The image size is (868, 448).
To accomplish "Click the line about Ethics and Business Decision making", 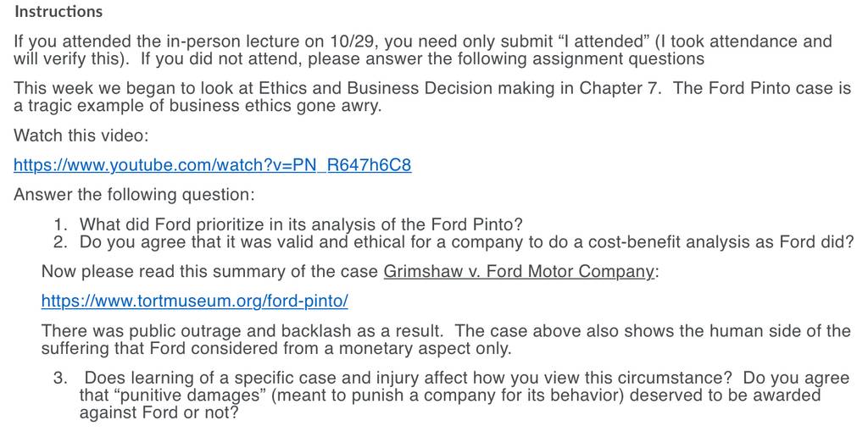I will click(431, 97).
